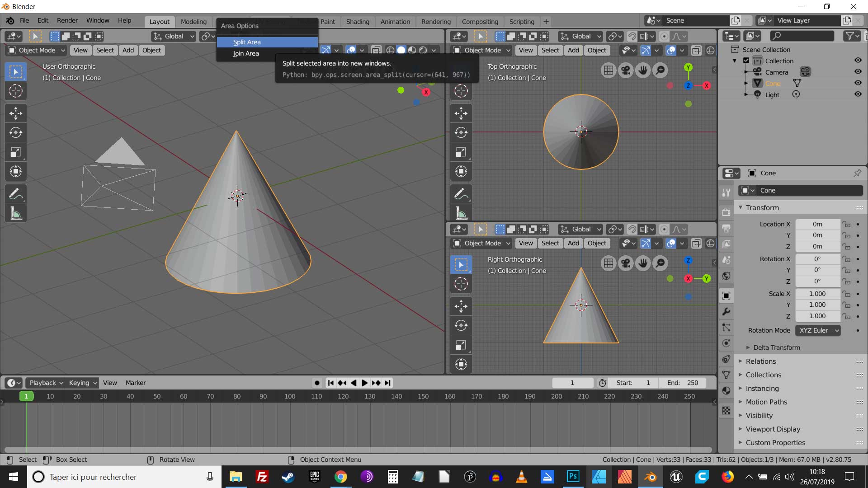This screenshot has width=868, height=488.
Task: Expand the Relations panel
Action: click(x=761, y=361)
